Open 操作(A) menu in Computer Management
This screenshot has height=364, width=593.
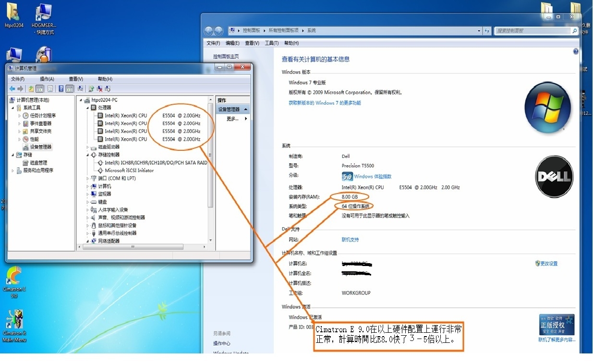point(47,79)
